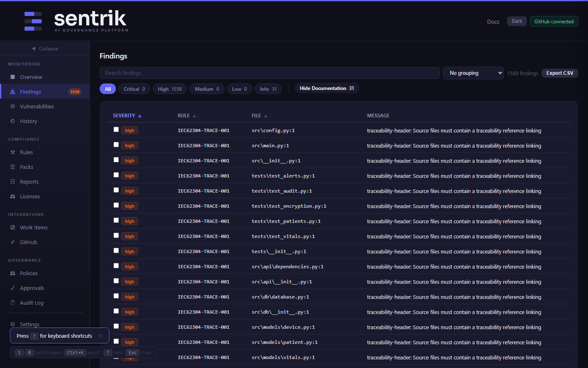Click the MESSAGE column header

pos(378,116)
